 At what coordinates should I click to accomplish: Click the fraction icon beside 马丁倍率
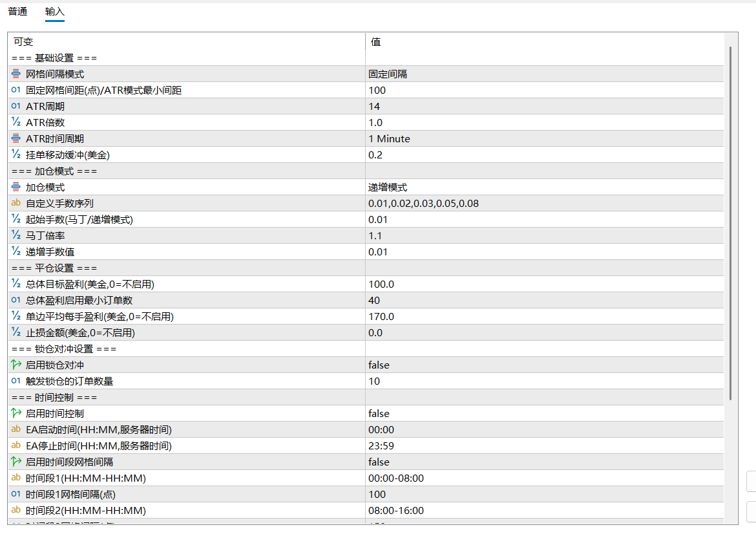pyautogui.click(x=16, y=235)
